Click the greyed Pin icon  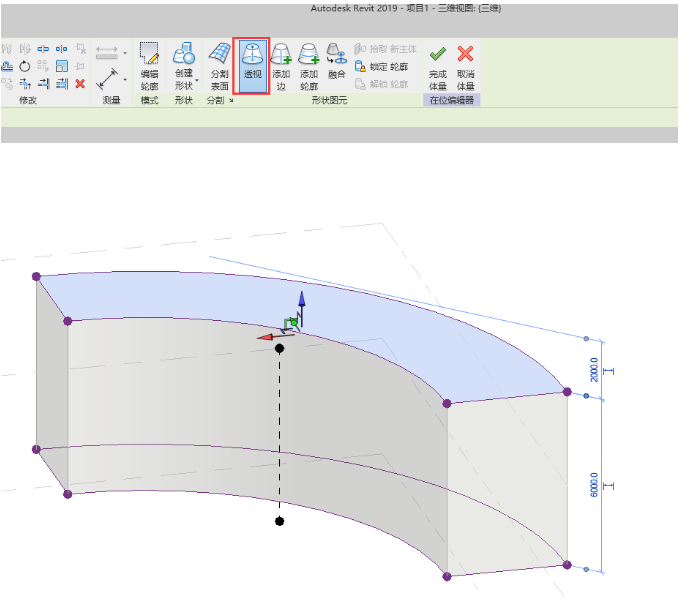(x=81, y=67)
